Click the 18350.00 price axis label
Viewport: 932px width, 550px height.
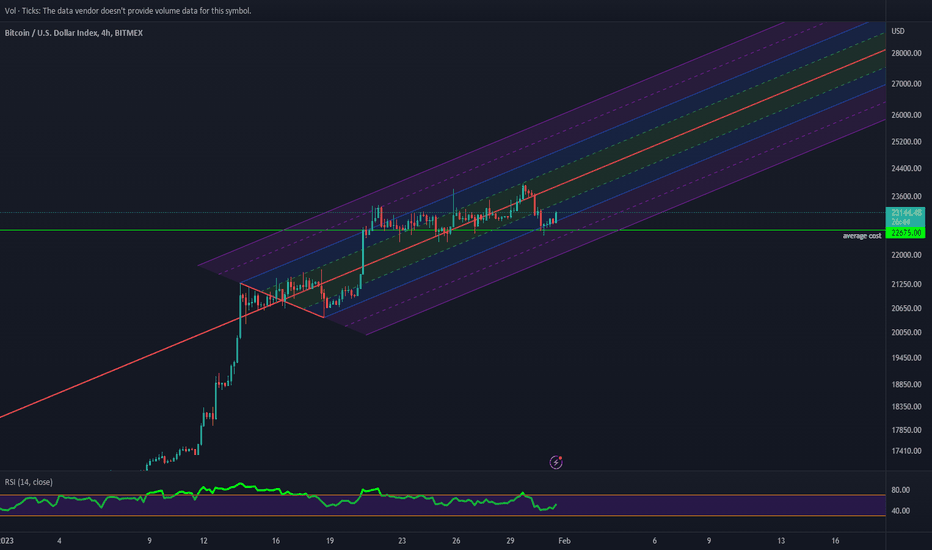coord(906,407)
